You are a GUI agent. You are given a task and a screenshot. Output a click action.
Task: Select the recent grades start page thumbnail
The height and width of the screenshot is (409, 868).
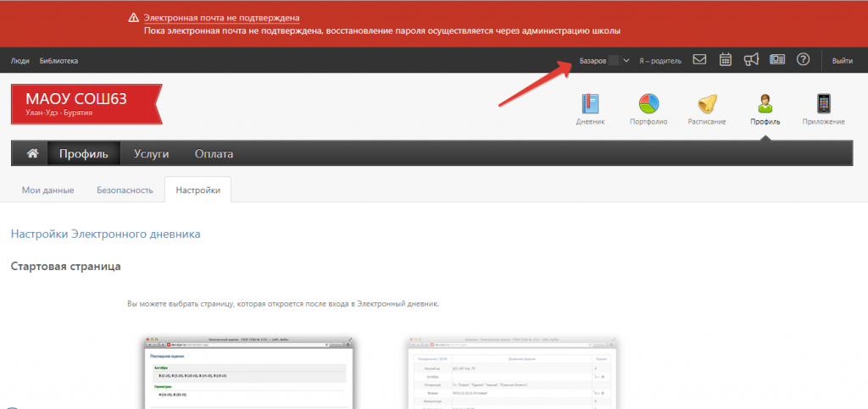click(x=248, y=373)
